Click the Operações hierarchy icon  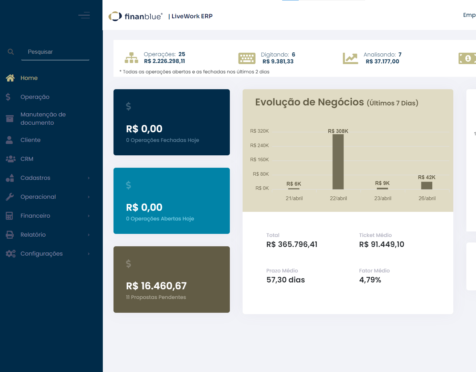click(131, 58)
